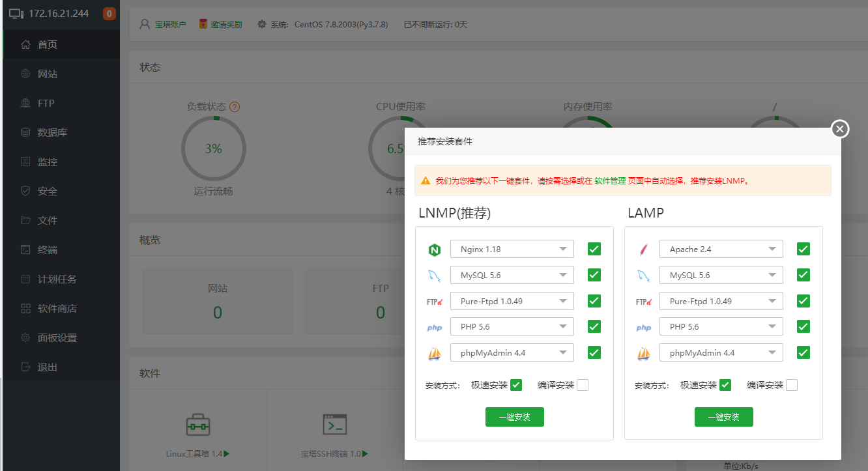Click 一键安装 button under LAMP
Viewport: 868px width, 471px height.
tap(724, 417)
